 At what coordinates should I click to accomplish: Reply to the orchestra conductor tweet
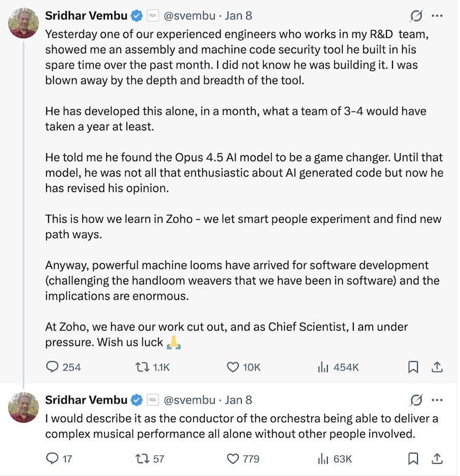[x=53, y=458]
